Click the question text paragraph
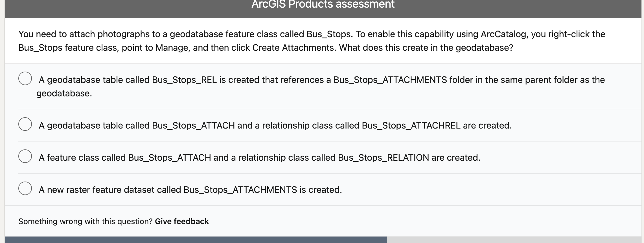 point(310,41)
